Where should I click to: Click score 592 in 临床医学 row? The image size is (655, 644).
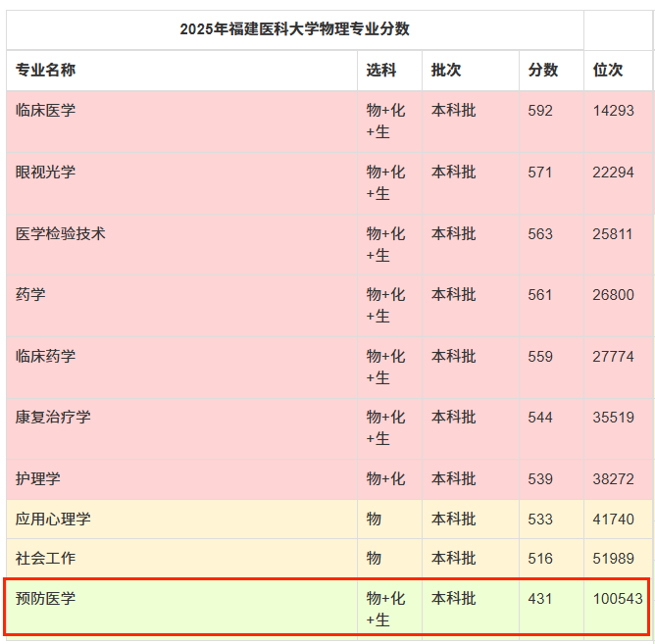click(x=540, y=111)
